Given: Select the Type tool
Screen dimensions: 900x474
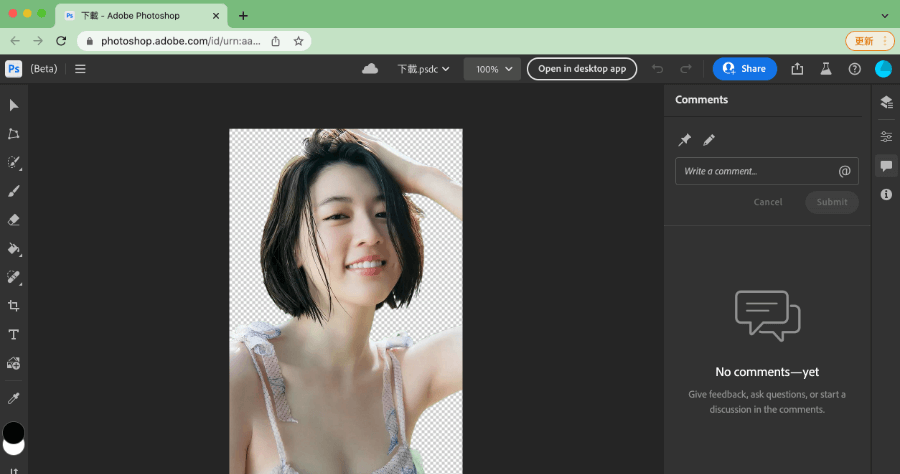Looking at the screenshot, I should [14, 335].
